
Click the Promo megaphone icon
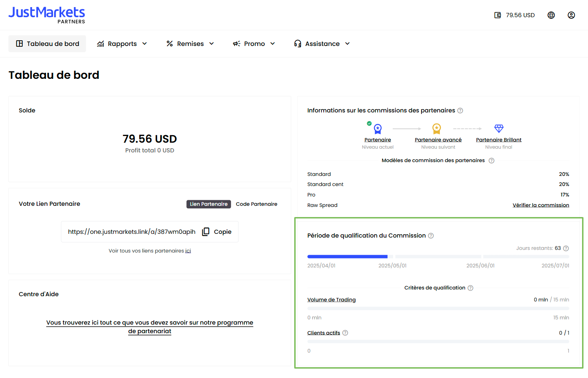click(x=237, y=44)
